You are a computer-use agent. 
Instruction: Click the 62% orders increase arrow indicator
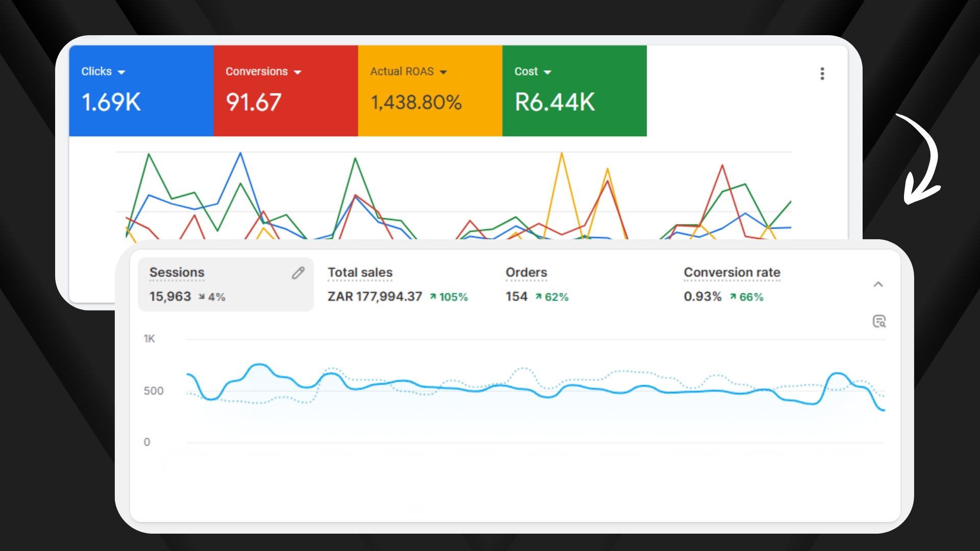click(x=551, y=297)
